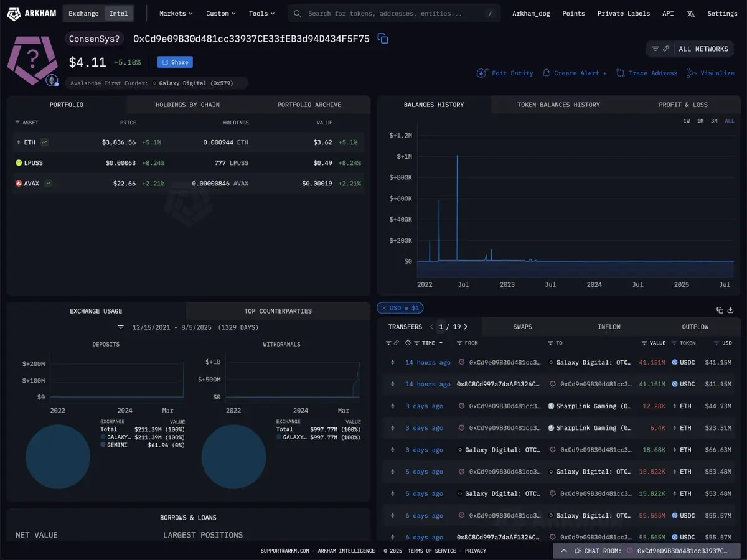Select the 3M balance history range
Screen dimensions: 747x560
click(x=714, y=121)
